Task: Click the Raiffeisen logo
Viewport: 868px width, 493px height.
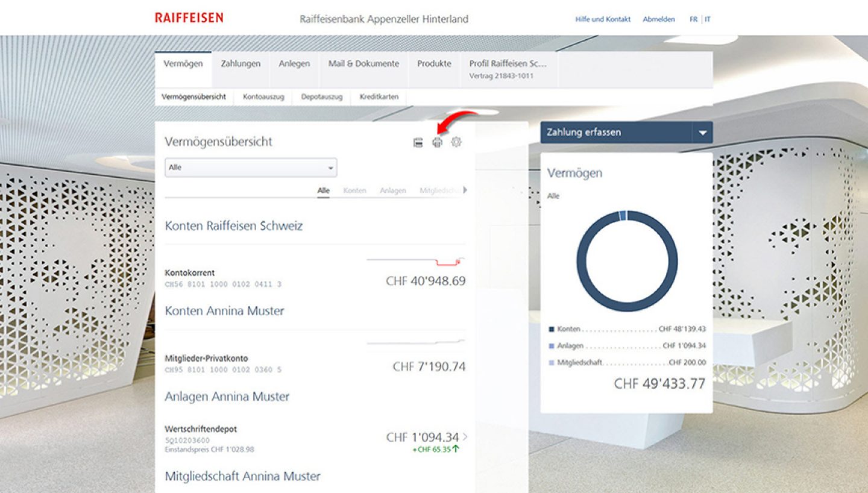Action: (x=189, y=17)
